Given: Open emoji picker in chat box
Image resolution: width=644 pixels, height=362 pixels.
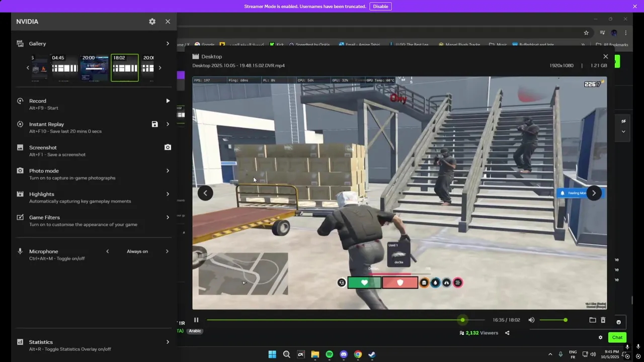Looking at the screenshot, I should [x=618, y=322].
